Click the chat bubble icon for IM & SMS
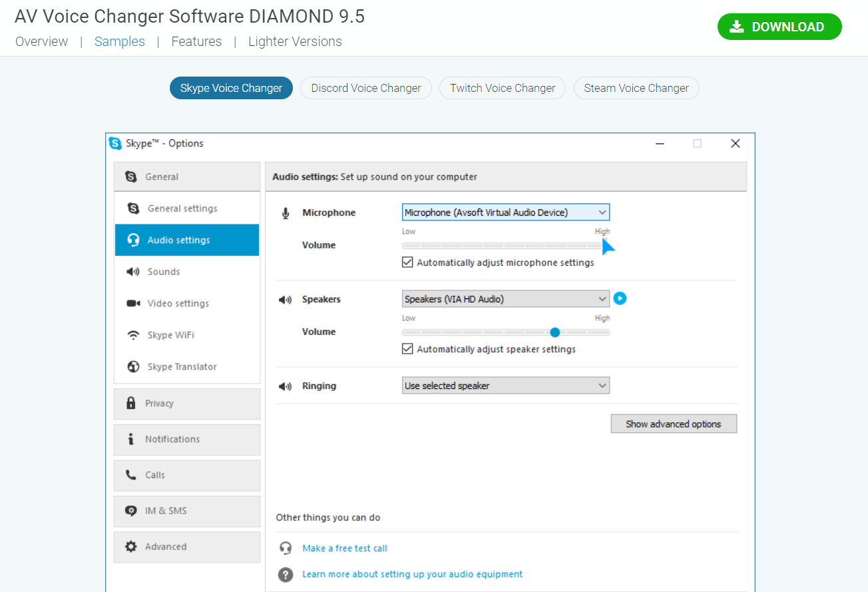The width and height of the screenshot is (868, 592). tap(131, 511)
